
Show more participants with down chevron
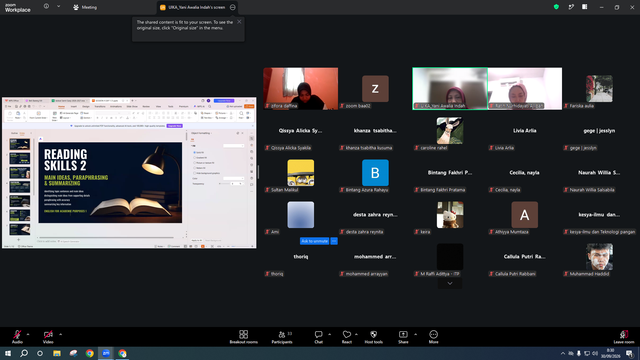pos(450,283)
